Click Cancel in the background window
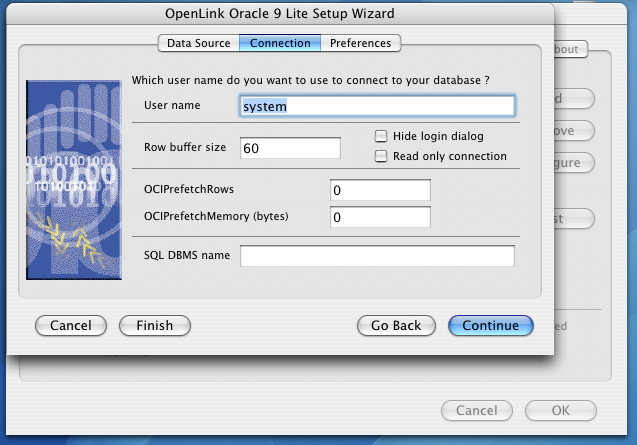The height and width of the screenshot is (445, 637). point(477,410)
